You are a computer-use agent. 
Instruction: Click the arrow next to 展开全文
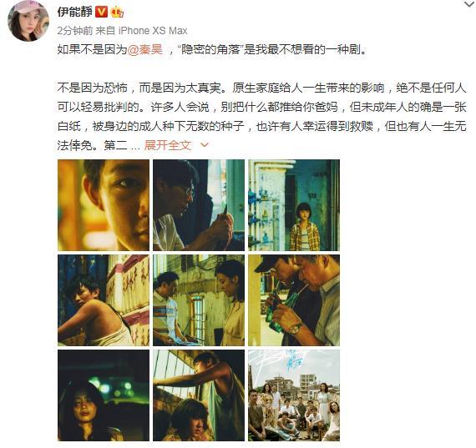205,145
